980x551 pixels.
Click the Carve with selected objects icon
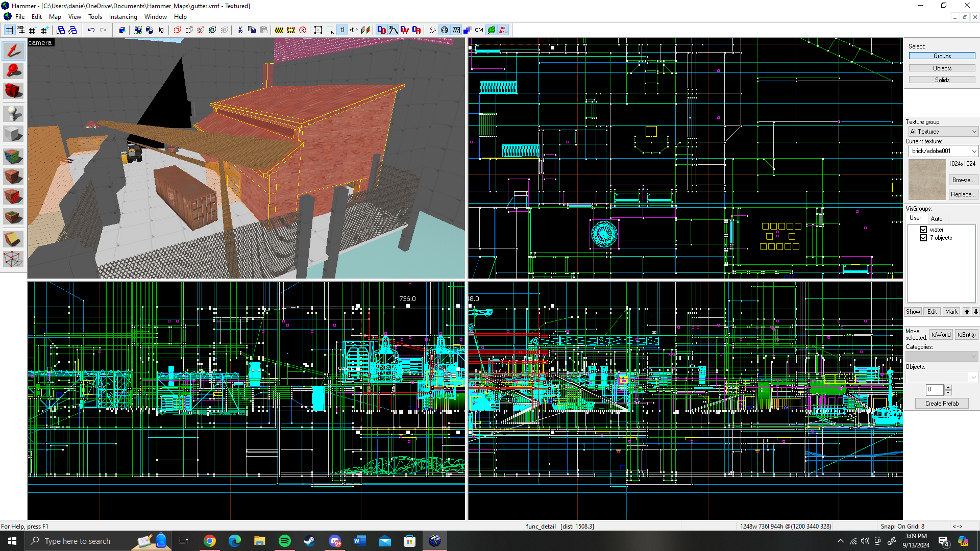(121, 30)
